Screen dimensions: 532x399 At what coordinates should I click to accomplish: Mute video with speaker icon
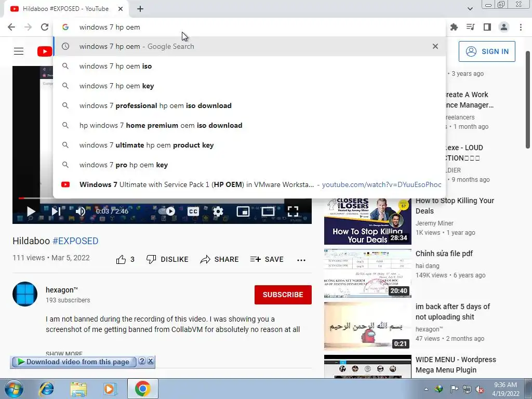click(x=81, y=211)
